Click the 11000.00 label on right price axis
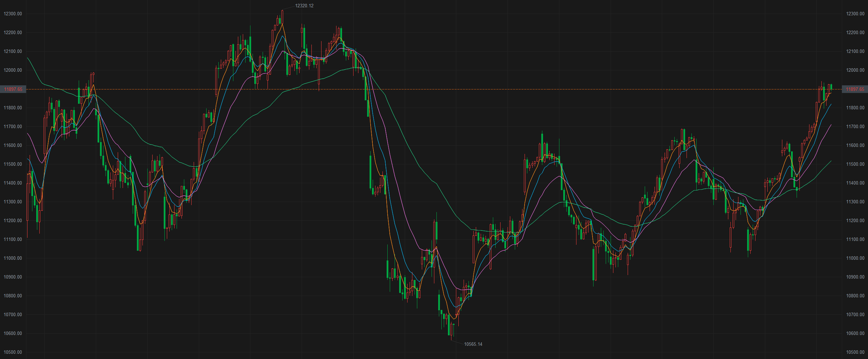Viewport: 868px width, 359px height. pyautogui.click(x=855, y=258)
